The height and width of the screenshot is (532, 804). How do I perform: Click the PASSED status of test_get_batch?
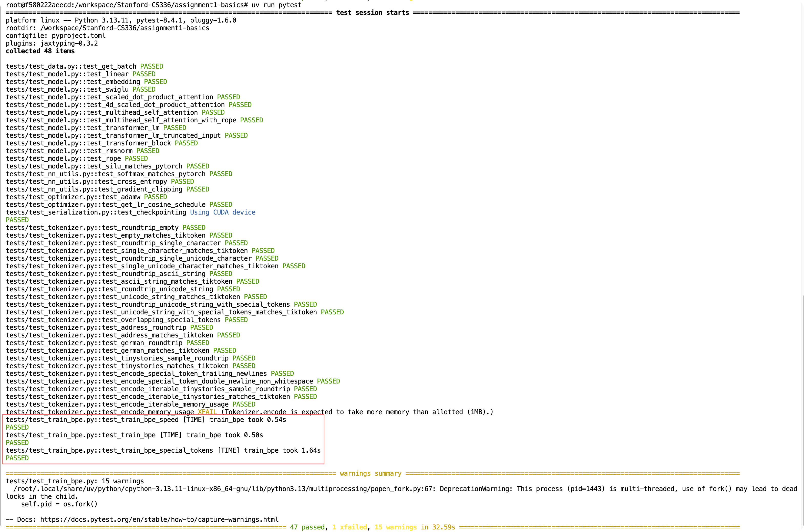pos(151,67)
